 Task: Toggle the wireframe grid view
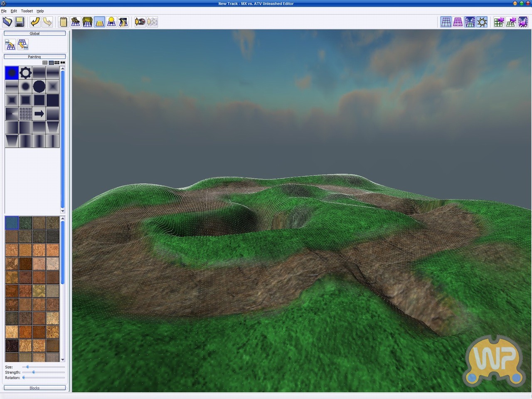(446, 22)
